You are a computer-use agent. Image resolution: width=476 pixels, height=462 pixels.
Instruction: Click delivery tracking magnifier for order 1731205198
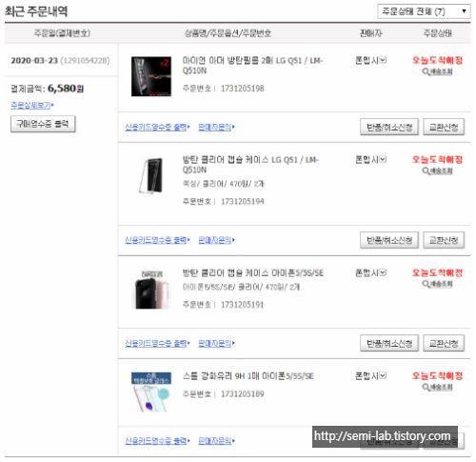point(437,71)
